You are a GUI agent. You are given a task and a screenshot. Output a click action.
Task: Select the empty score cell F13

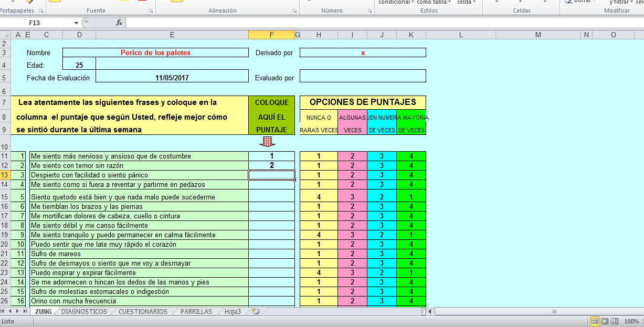click(x=271, y=175)
